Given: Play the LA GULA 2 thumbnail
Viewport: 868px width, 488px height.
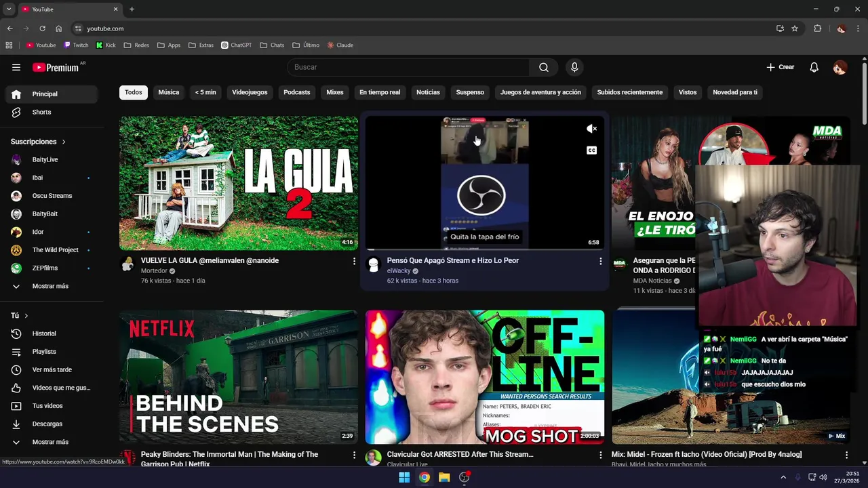Looking at the screenshot, I should tap(239, 183).
